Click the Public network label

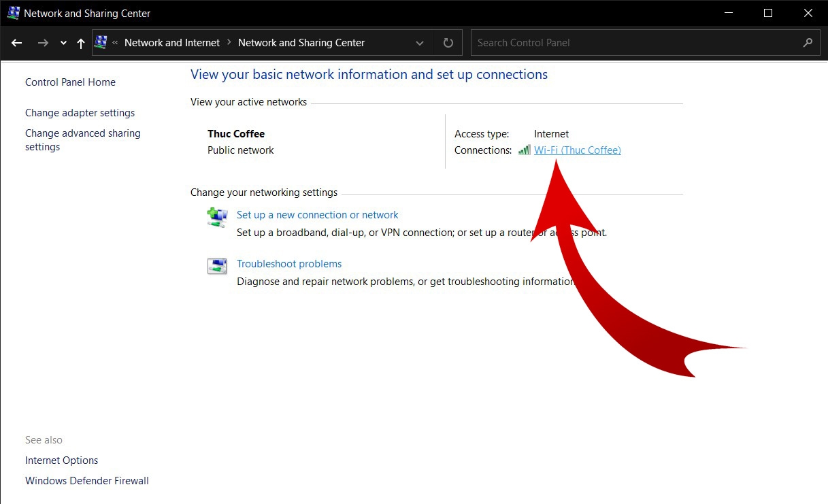point(241,150)
